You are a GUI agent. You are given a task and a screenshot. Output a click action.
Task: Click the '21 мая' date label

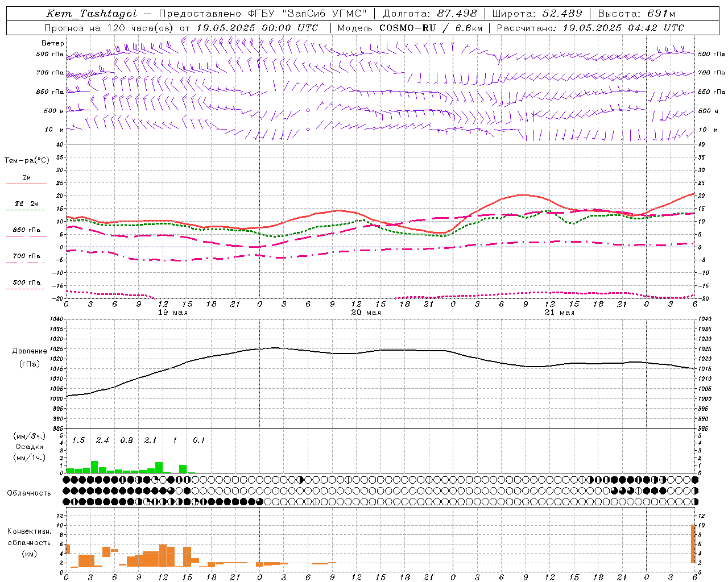click(560, 313)
